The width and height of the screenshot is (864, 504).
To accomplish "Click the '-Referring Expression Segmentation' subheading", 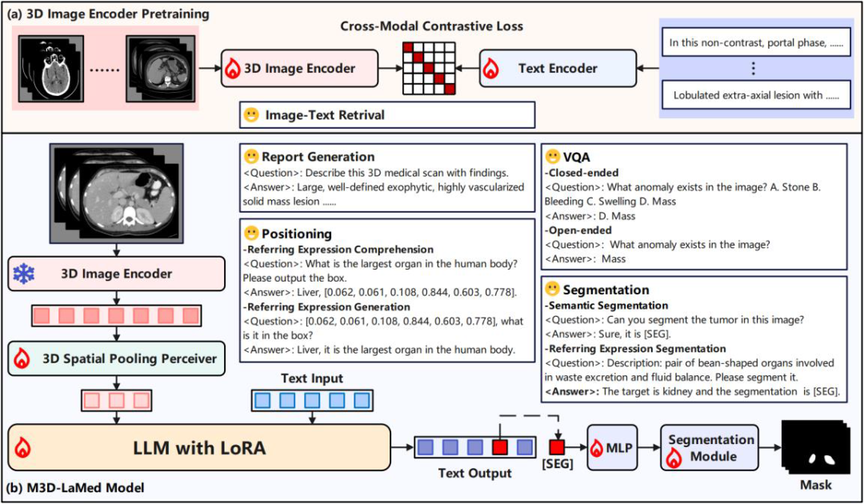I will pos(634,349).
